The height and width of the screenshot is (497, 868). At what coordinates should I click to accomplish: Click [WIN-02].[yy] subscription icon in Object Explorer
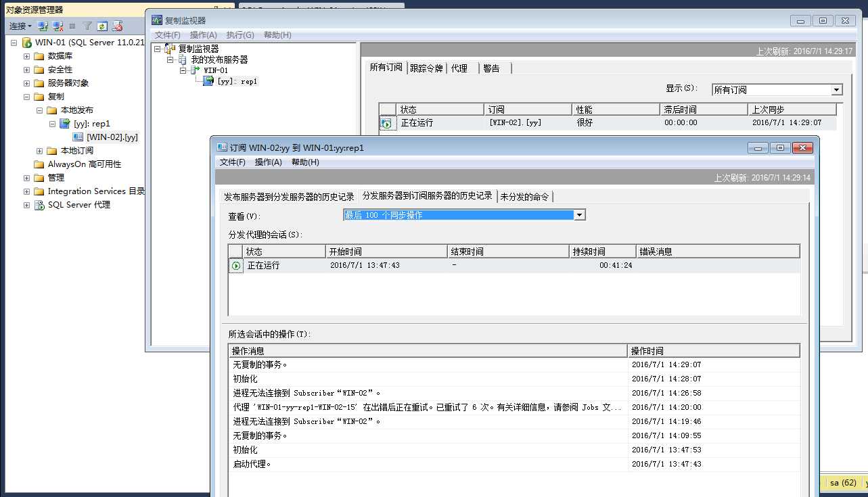click(x=78, y=137)
